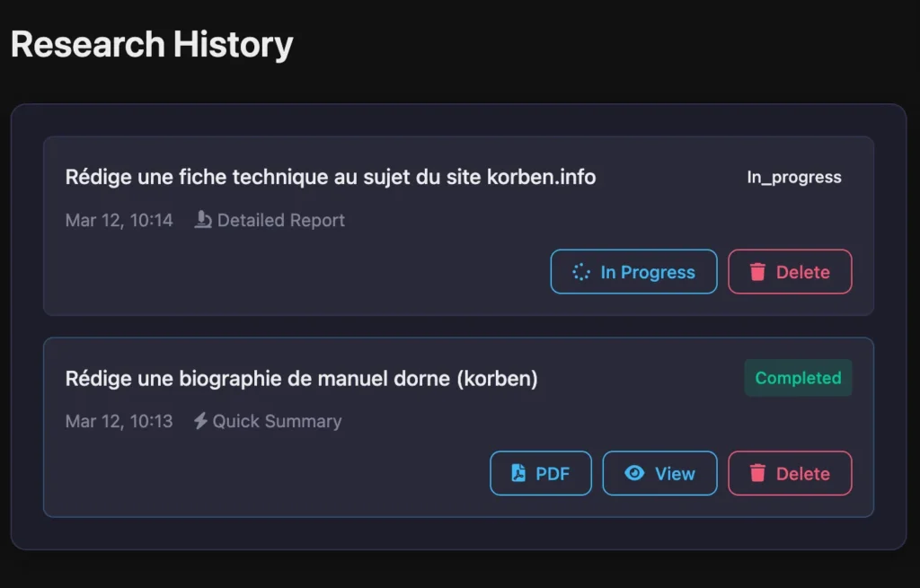Download the biography as PDF

tap(540, 473)
